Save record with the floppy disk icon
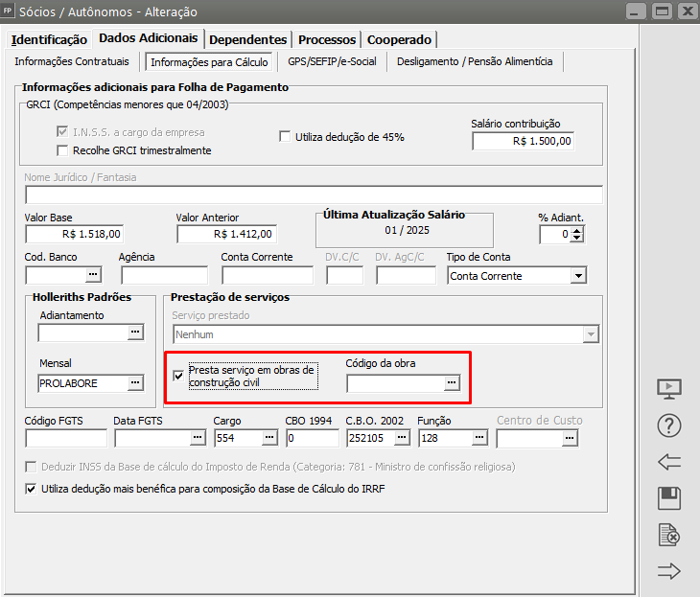 [668, 498]
